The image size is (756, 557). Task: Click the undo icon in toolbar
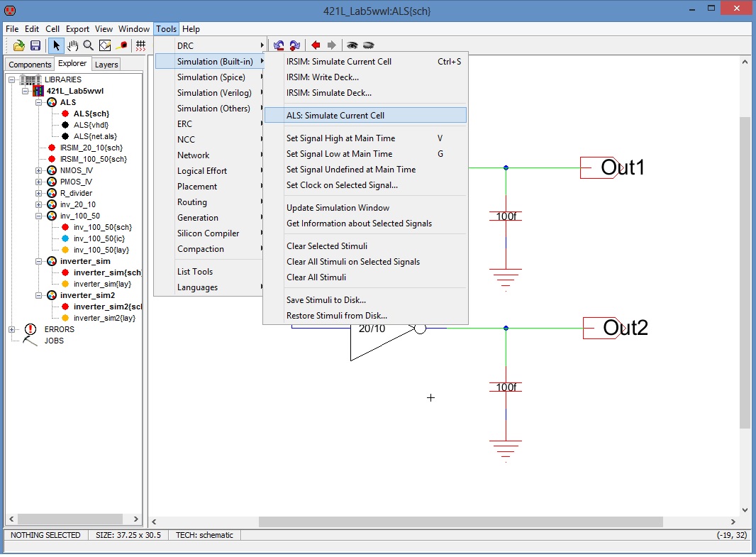pos(279,45)
